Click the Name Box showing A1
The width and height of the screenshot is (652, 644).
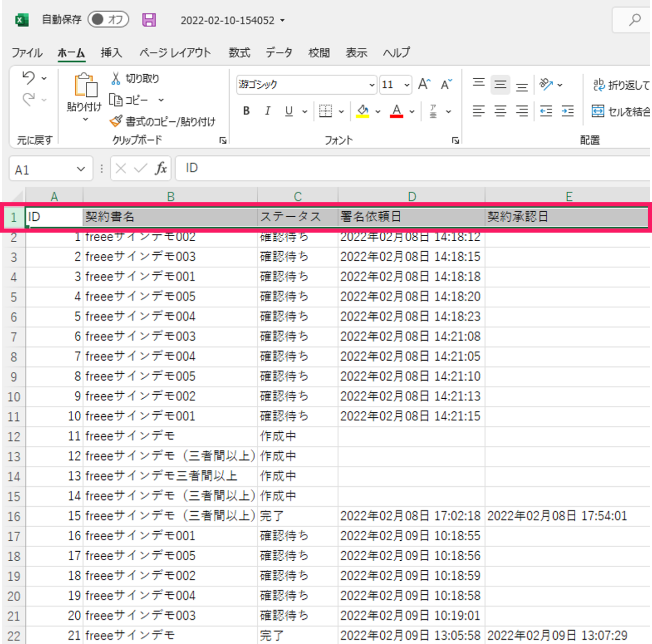(43, 169)
